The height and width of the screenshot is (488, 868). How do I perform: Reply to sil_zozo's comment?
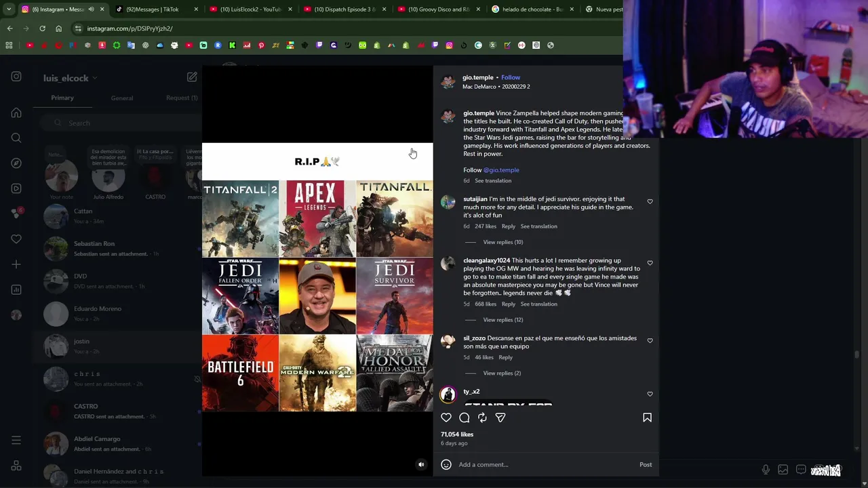pos(506,357)
